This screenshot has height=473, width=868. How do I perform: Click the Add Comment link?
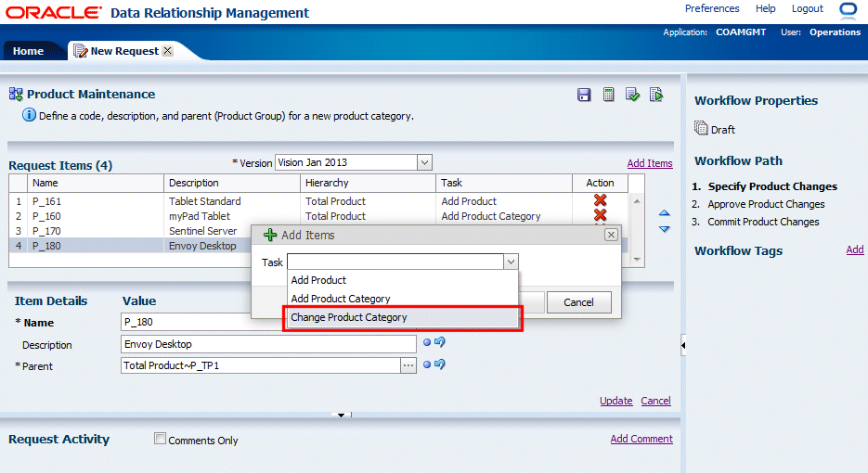(x=641, y=439)
